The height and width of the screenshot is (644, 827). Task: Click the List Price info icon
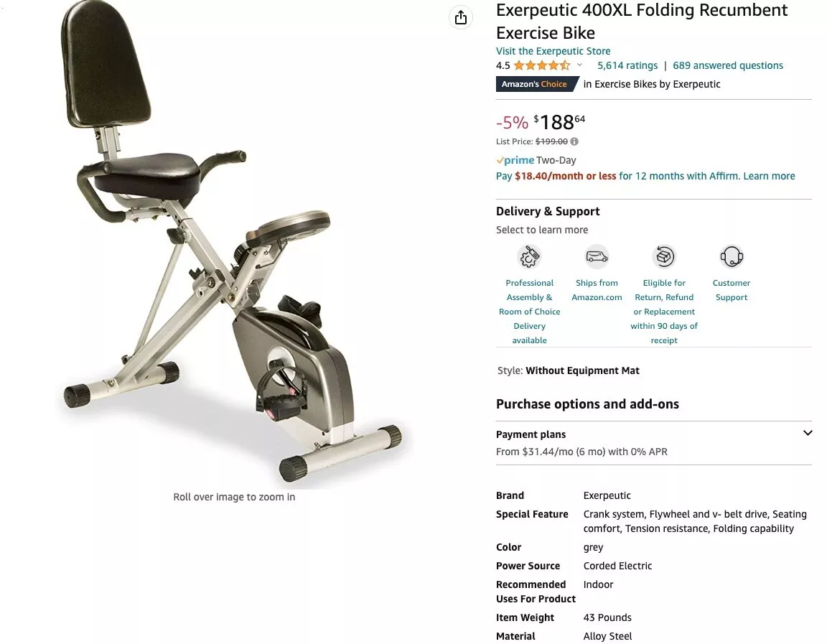point(574,141)
